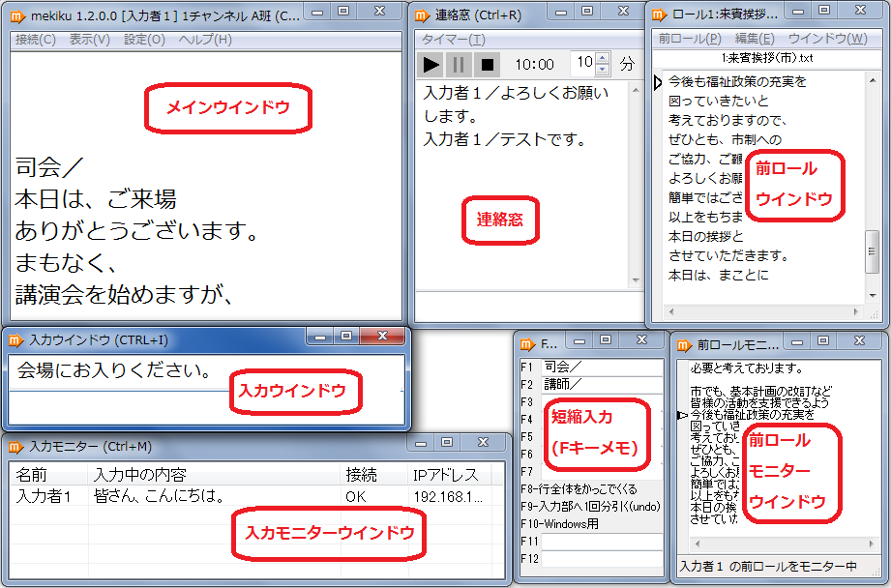Open the 接続(C) menu
This screenshot has height=588, width=891.
click(x=35, y=41)
